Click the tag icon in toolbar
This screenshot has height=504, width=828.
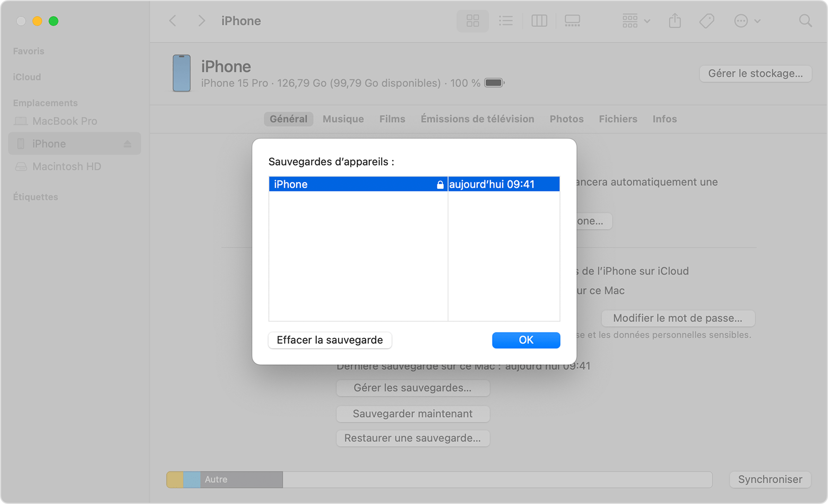coord(706,21)
